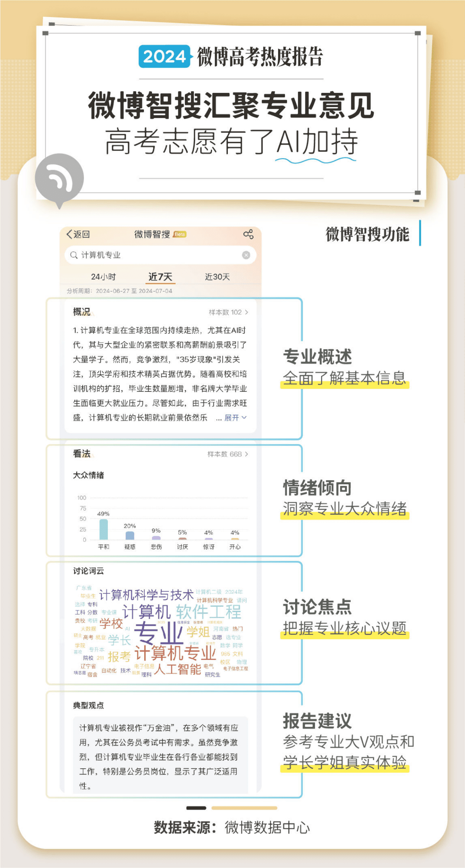Click the 典型观点 heading

[x=89, y=706]
